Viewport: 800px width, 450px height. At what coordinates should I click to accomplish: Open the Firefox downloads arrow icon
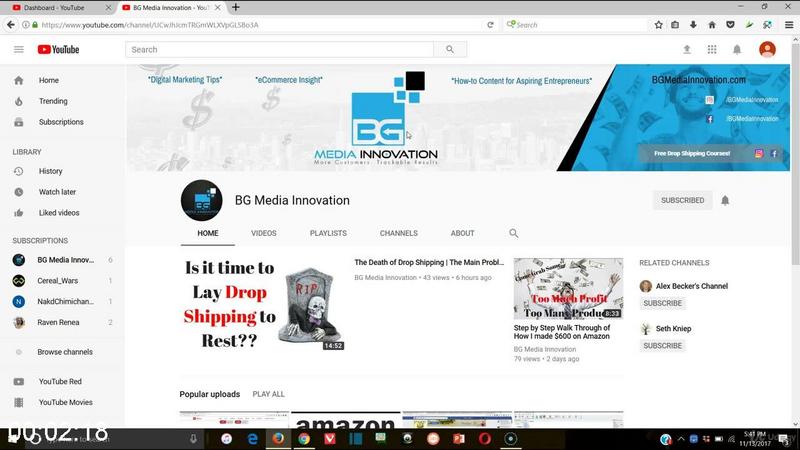click(x=693, y=24)
